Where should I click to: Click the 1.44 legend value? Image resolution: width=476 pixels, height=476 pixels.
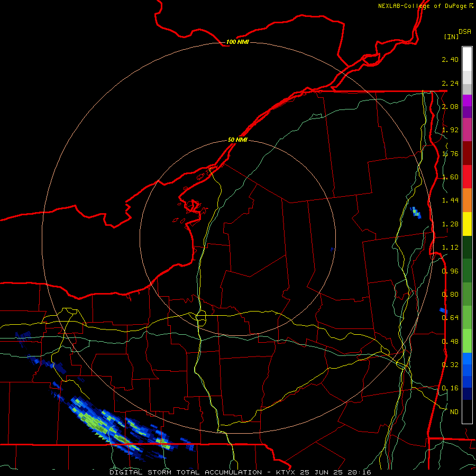point(450,200)
